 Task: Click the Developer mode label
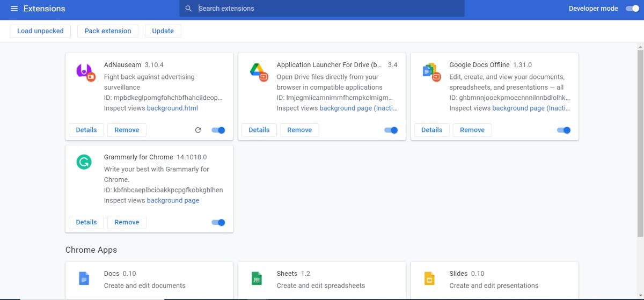[594, 9]
